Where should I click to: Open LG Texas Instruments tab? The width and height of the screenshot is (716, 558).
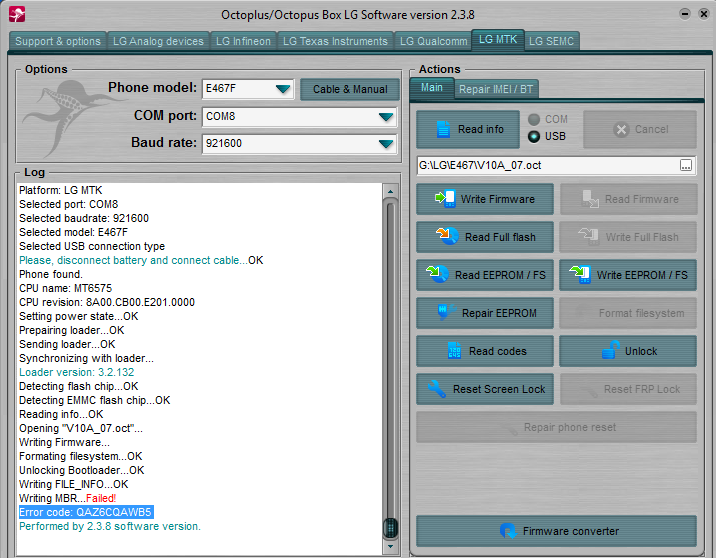pos(335,41)
